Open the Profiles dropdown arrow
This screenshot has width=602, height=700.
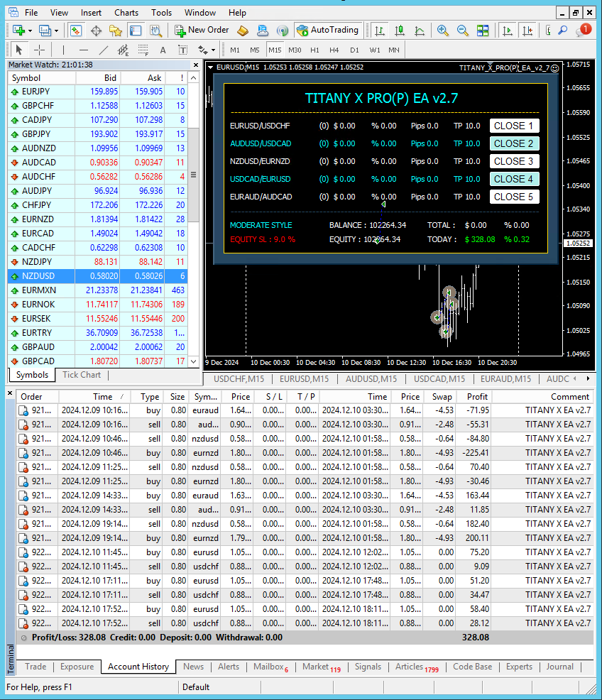pyautogui.click(x=56, y=31)
